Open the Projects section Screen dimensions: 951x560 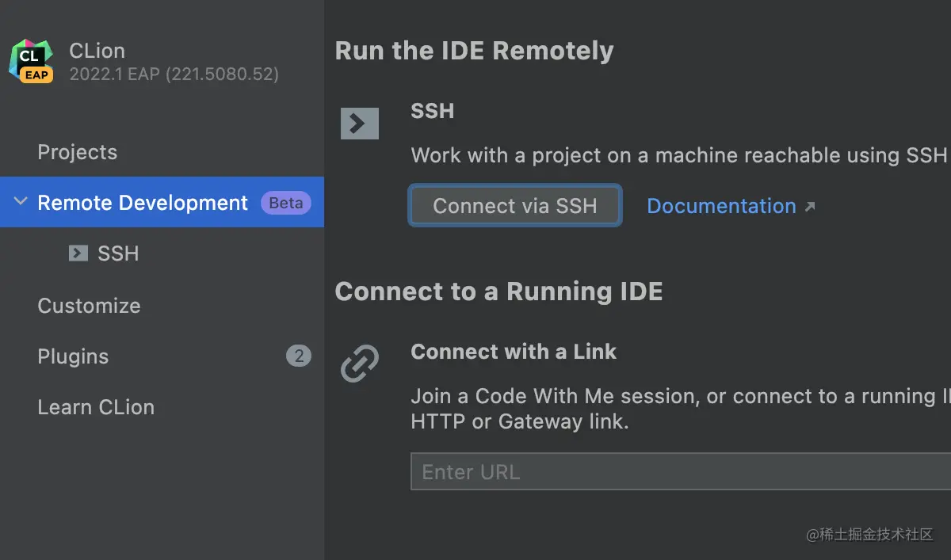(x=77, y=152)
